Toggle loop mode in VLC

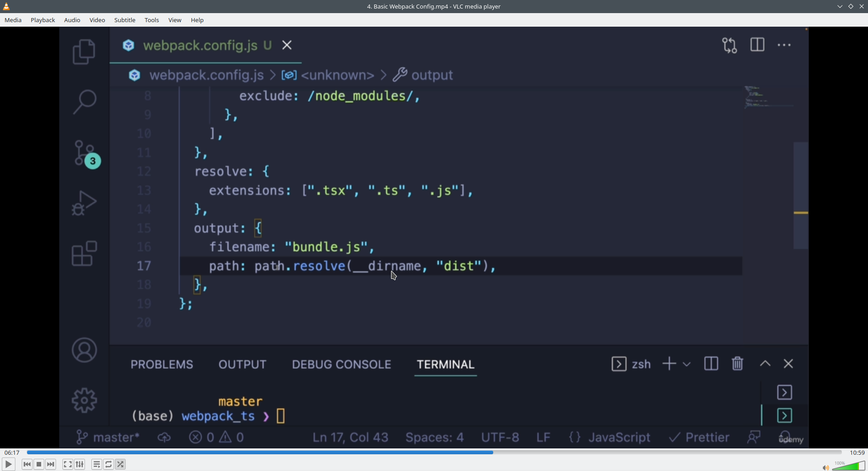(x=108, y=464)
